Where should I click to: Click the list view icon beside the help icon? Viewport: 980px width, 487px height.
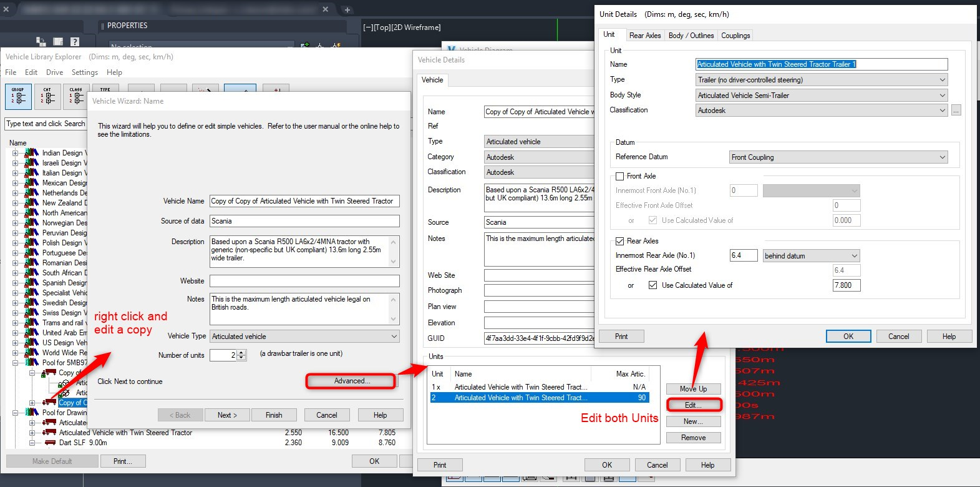click(58, 42)
